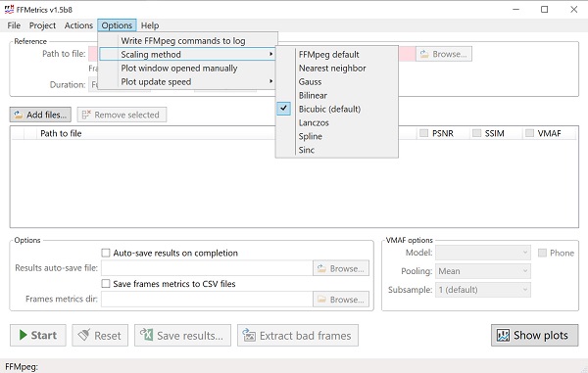Viewport: 588px width, 373px height.
Task: Enable Auto-save results on completion checkbox
Action: (x=106, y=253)
